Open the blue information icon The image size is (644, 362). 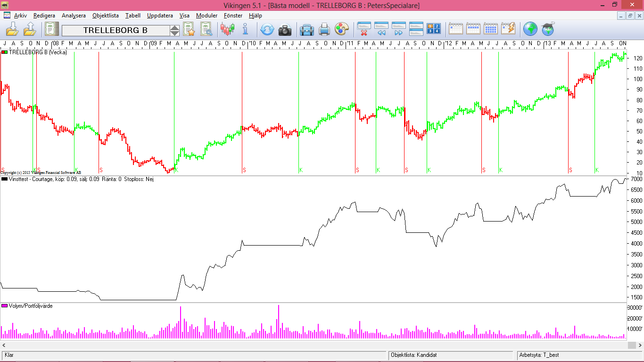pyautogui.click(x=245, y=30)
